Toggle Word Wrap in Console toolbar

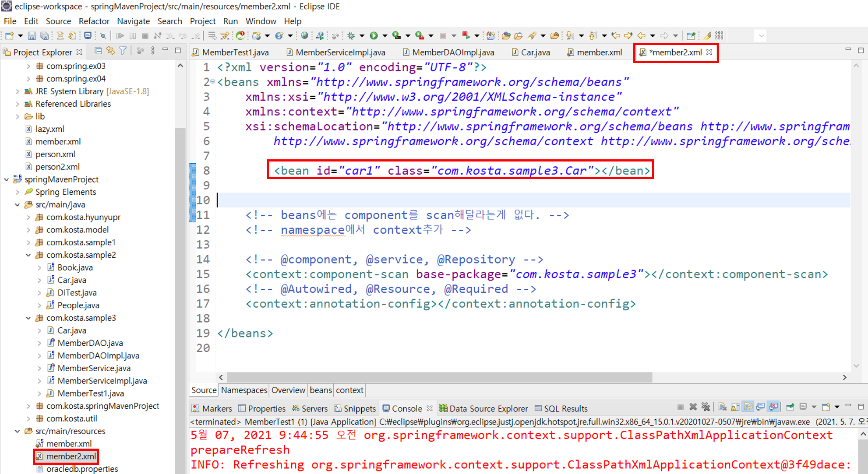pyautogui.click(x=748, y=407)
